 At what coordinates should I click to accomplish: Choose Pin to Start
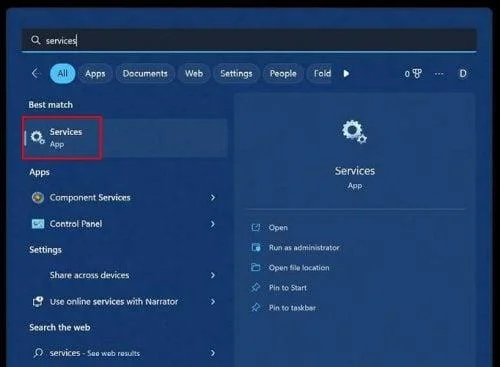288,288
